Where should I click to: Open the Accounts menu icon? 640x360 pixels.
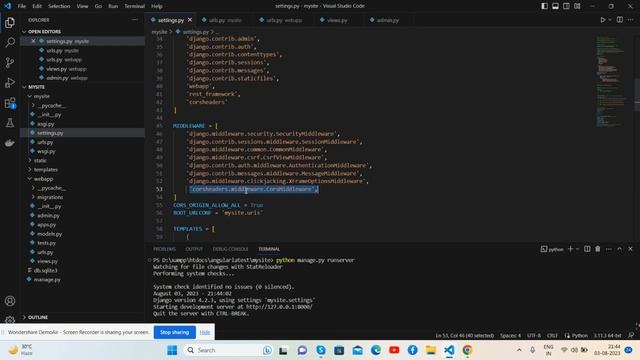pos(10,301)
